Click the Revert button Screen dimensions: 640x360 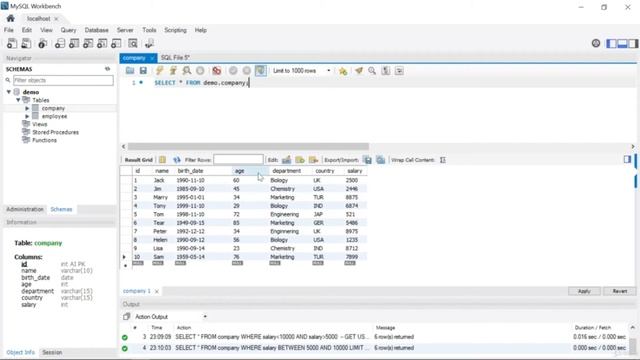click(620, 291)
